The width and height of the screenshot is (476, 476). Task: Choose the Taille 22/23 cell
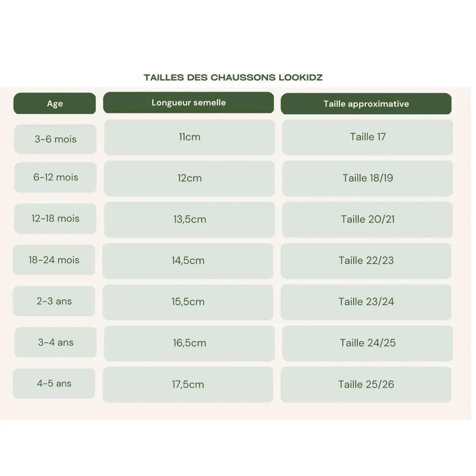tap(366, 261)
